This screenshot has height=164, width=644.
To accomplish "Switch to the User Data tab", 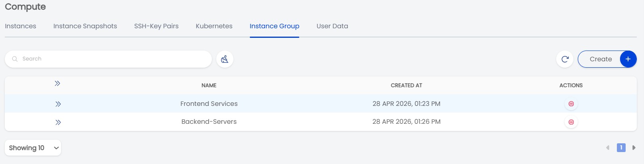I will click(x=332, y=26).
